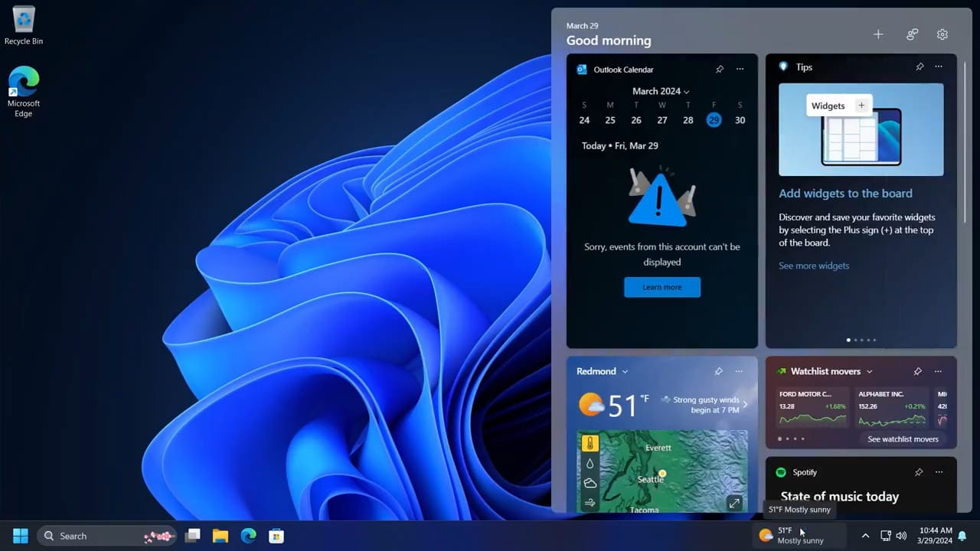Click the taskbar weather widget button
Screen dimensions: 980x551
799,536
